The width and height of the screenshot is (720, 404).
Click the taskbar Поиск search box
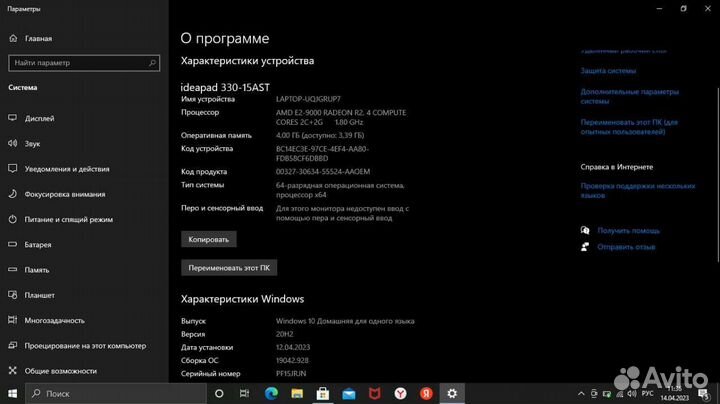pos(116,393)
